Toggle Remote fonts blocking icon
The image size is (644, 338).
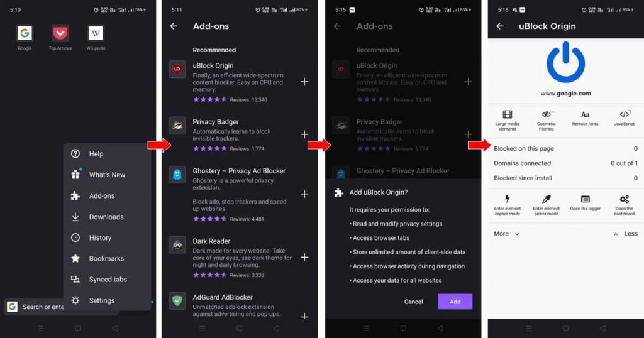(x=586, y=114)
